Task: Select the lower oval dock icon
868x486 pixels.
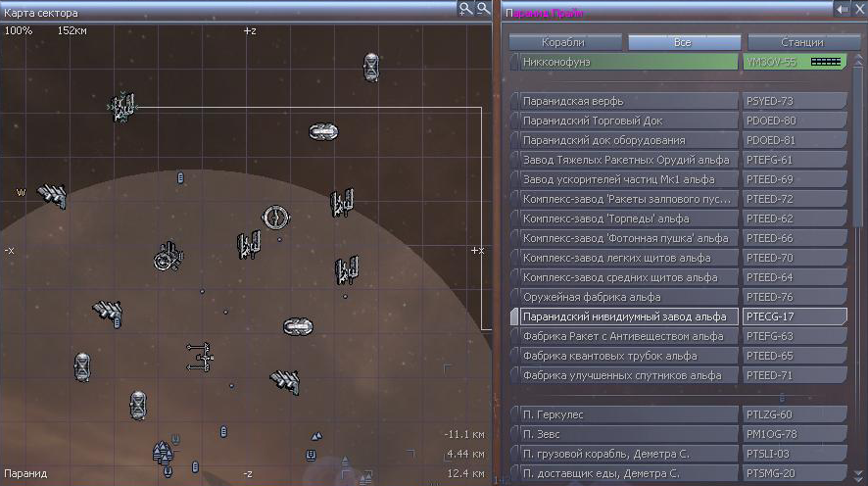Action: 298,326
